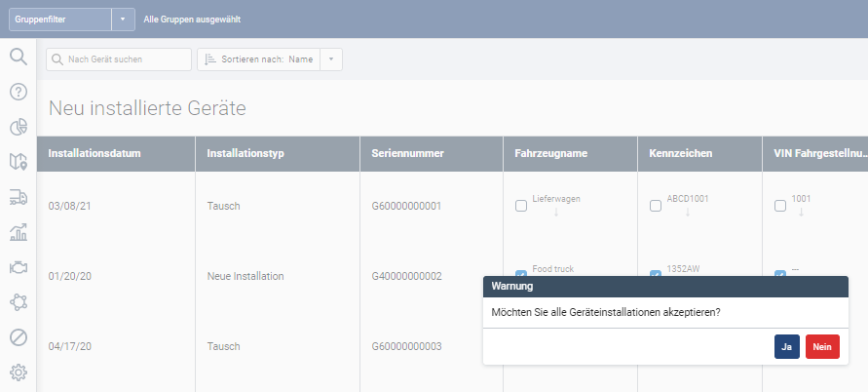Open the settings gear icon

(18, 372)
